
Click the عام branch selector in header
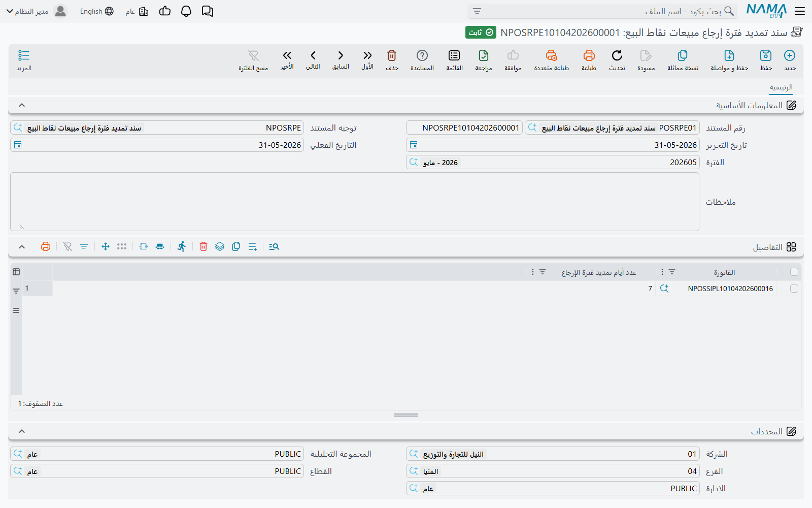[x=137, y=11]
